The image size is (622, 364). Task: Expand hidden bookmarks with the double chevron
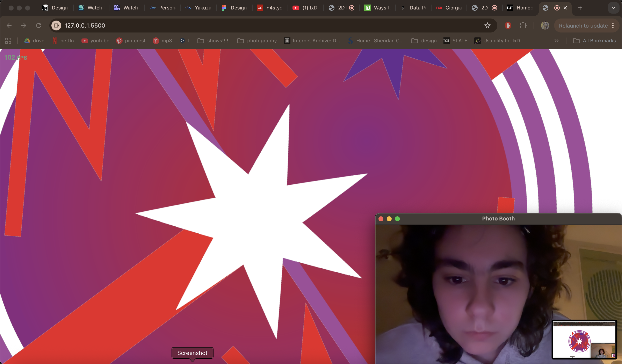pyautogui.click(x=557, y=41)
